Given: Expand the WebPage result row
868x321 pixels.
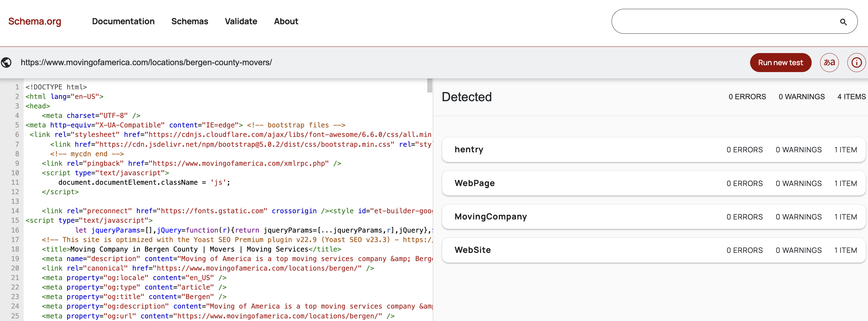Looking at the screenshot, I should click(x=653, y=183).
